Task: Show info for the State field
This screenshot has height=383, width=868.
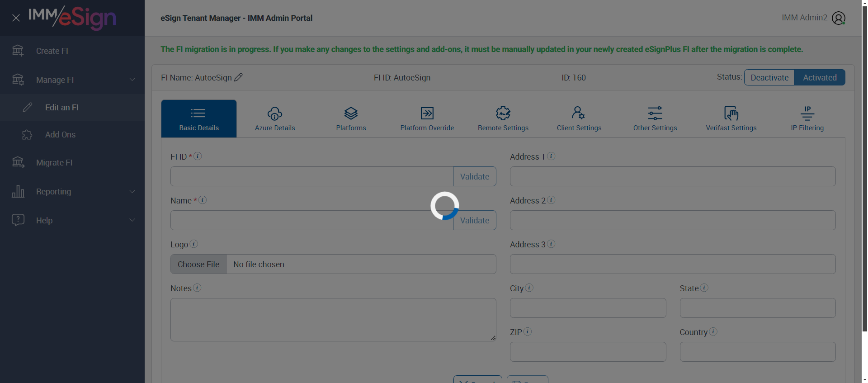Action: tap(704, 288)
